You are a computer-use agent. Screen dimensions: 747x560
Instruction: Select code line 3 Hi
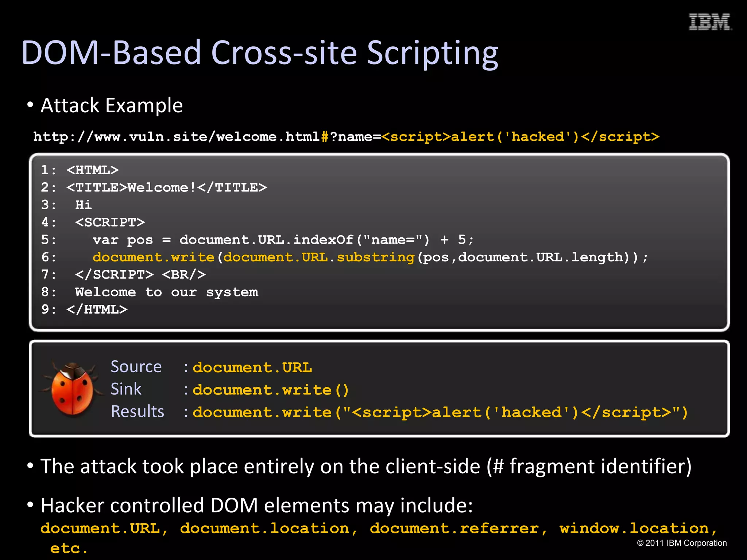point(66,205)
